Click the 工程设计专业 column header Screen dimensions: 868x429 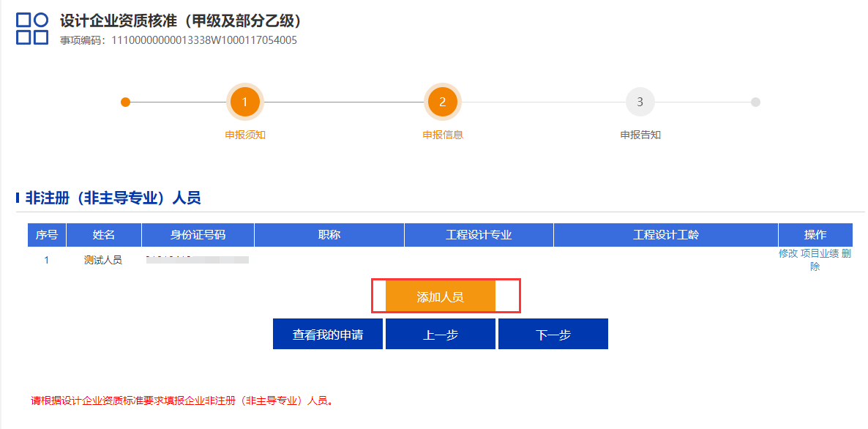click(x=479, y=235)
